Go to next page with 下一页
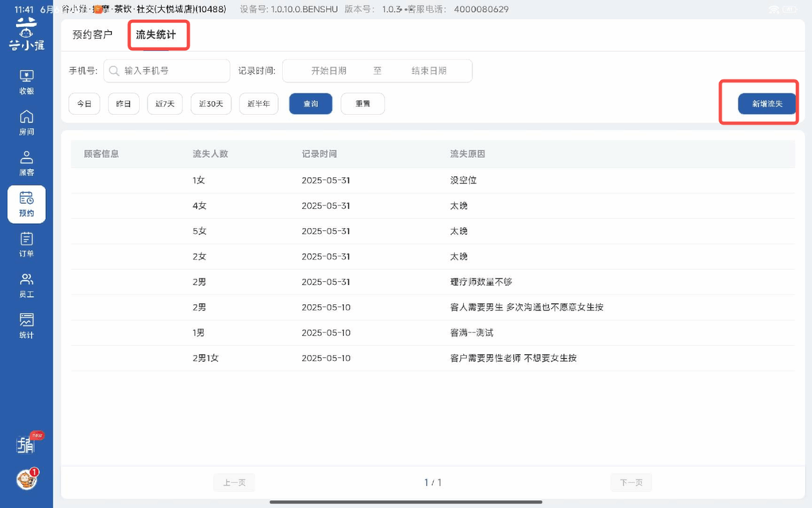This screenshot has width=812, height=508. (x=631, y=483)
